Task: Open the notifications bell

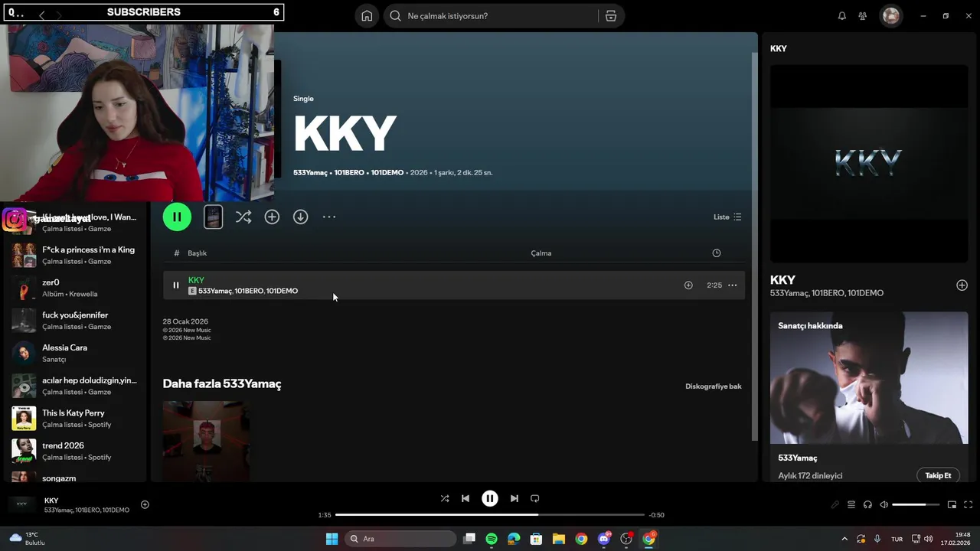Action: click(842, 16)
